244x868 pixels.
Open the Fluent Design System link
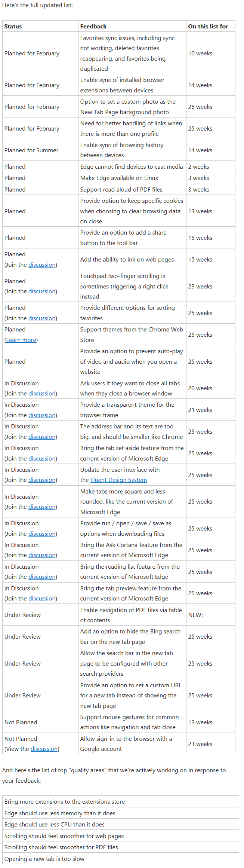coord(118,480)
